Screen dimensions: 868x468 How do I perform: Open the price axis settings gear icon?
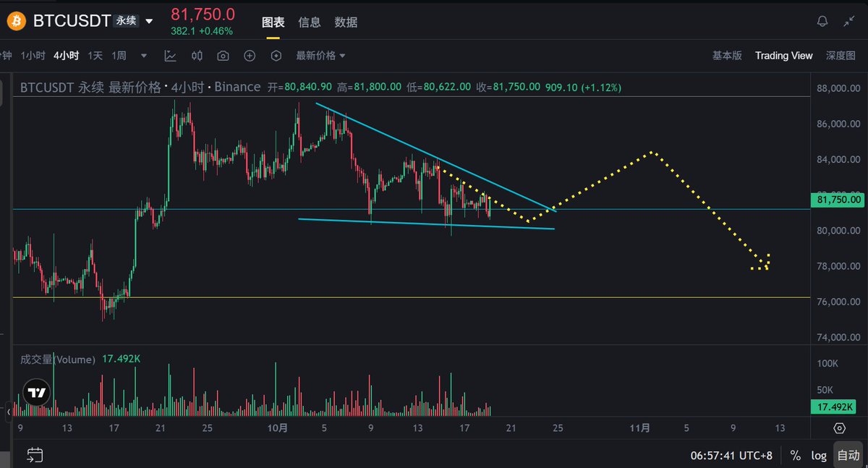coord(840,428)
